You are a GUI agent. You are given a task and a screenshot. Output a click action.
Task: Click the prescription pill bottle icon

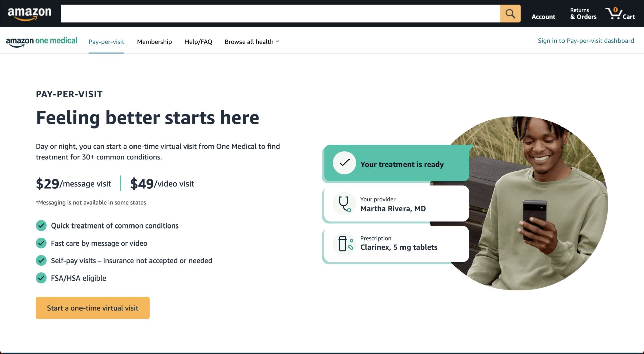[x=345, y=244]
